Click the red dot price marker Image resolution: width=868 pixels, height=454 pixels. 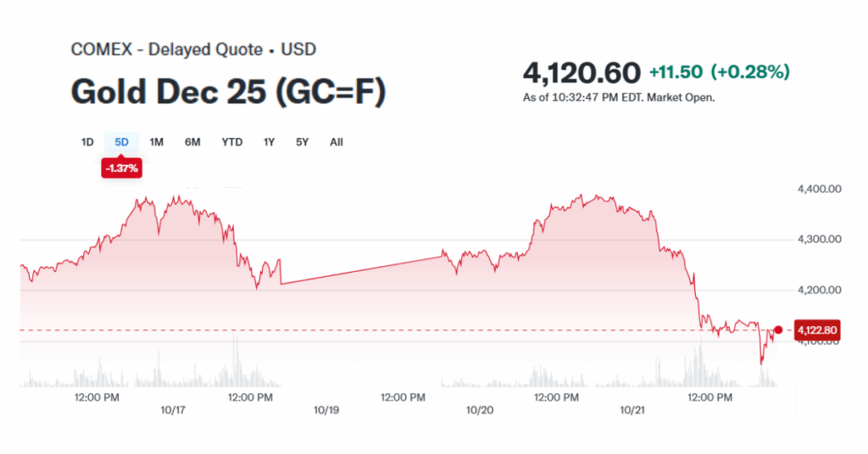pos(779,329)
